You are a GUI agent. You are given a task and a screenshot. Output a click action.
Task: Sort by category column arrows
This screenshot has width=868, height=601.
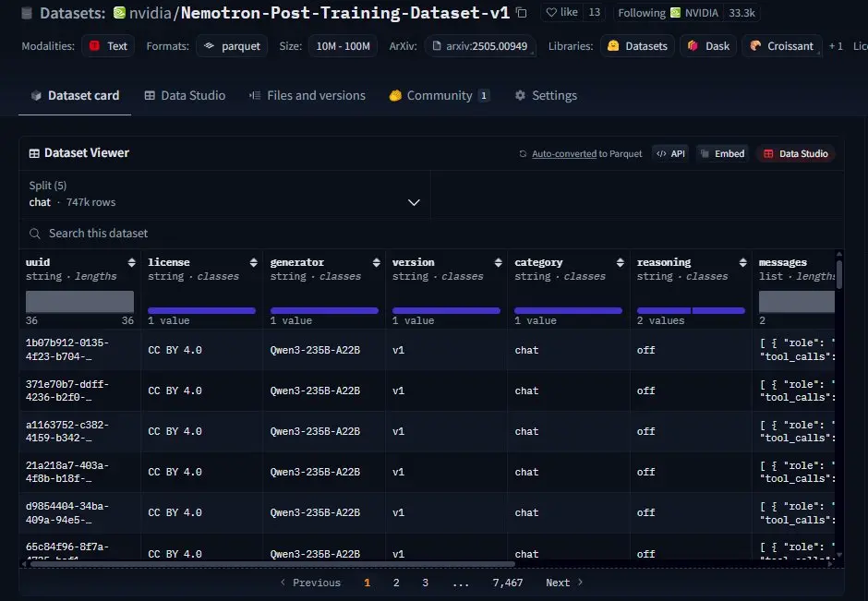point(620,262)
